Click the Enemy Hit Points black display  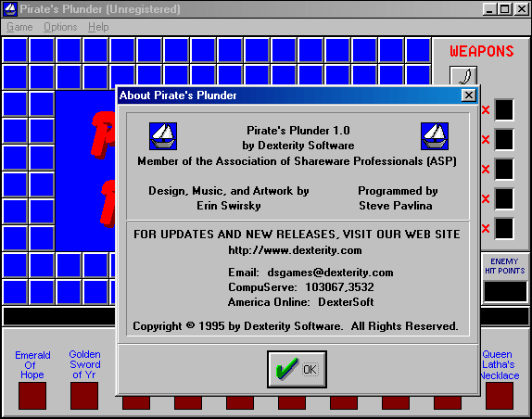(x=505, y=291)
